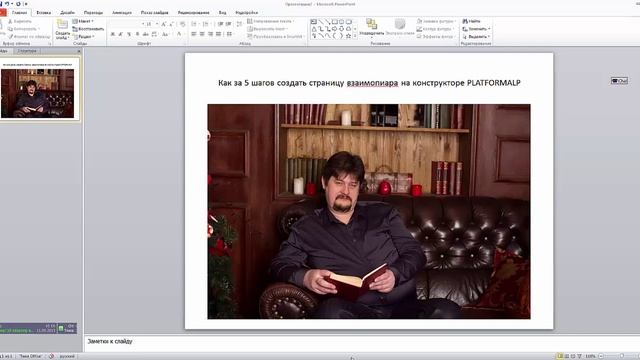
Task: Decrease the font size
Action: click(171, 24)
